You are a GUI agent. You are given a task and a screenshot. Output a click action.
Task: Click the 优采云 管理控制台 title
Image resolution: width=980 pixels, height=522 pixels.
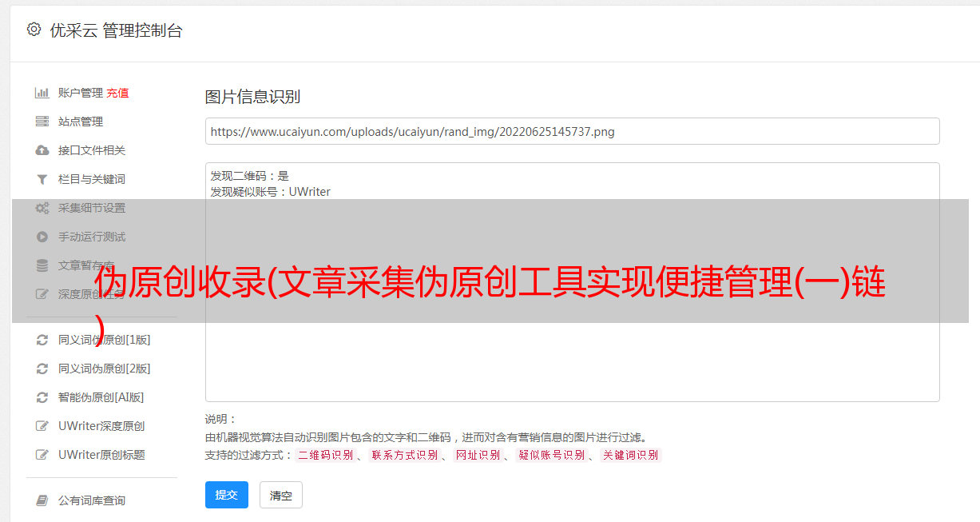coord(116,30)
